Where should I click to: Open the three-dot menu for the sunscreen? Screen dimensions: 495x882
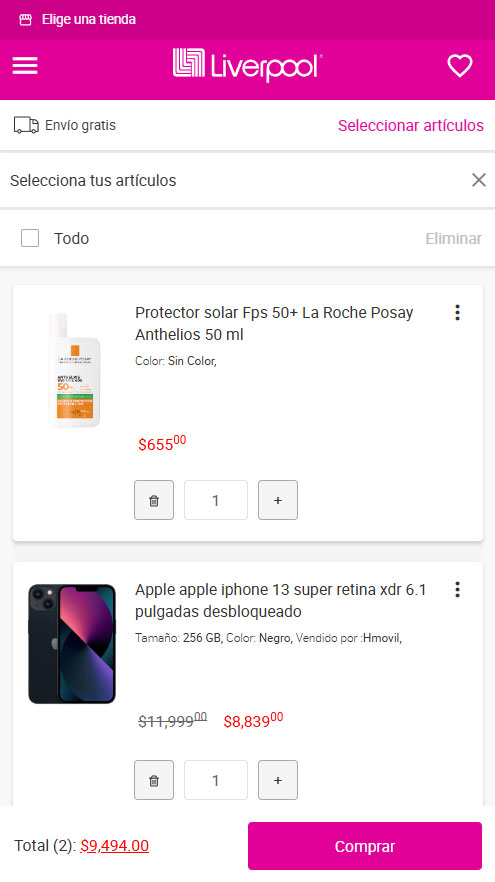tap(457, 312)
